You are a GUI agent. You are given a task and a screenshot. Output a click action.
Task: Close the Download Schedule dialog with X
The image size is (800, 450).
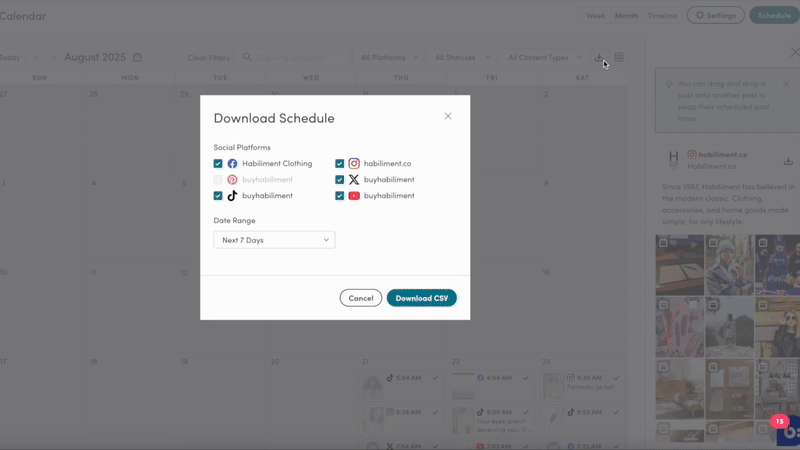pos(448,116)
